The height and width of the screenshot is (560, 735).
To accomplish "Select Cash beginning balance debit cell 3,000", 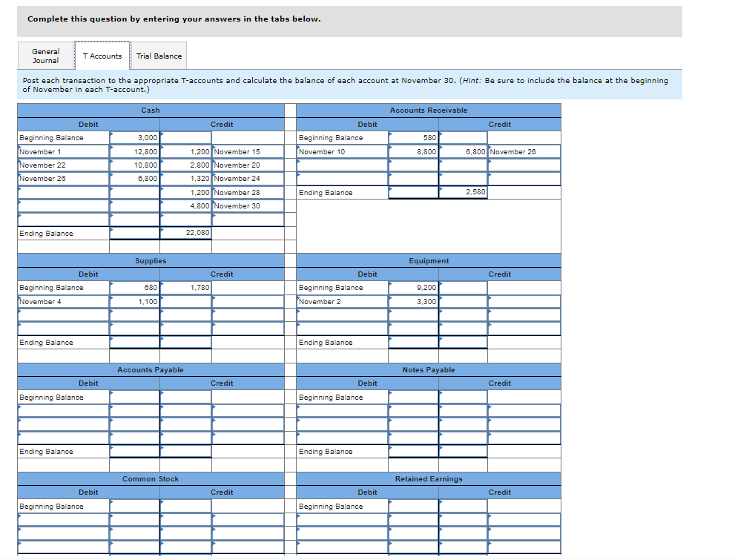I will 134,138.
